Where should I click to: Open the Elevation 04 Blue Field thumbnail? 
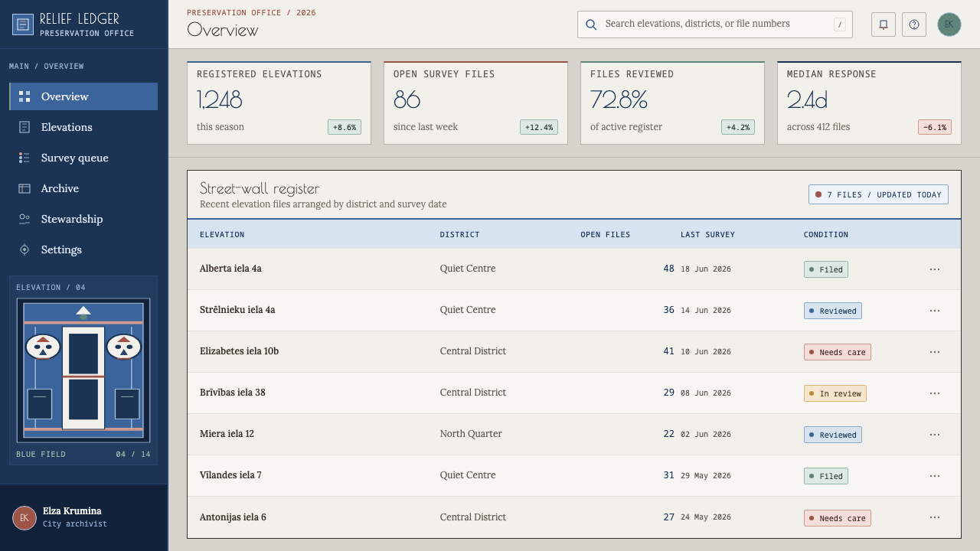[x=83, y=370]
